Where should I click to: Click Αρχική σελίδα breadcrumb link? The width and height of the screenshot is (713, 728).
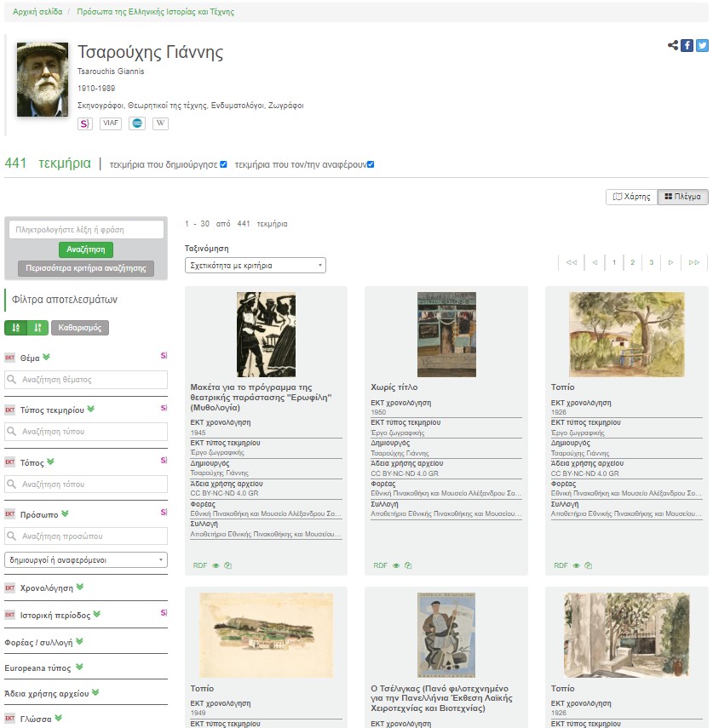pyautogui.click(x=37, y=12)
